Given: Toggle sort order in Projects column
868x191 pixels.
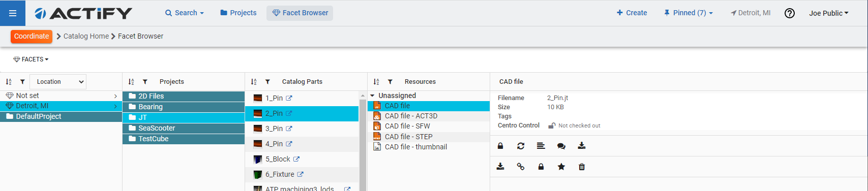Looking at the screenshot, I should (x=131, y=82).
